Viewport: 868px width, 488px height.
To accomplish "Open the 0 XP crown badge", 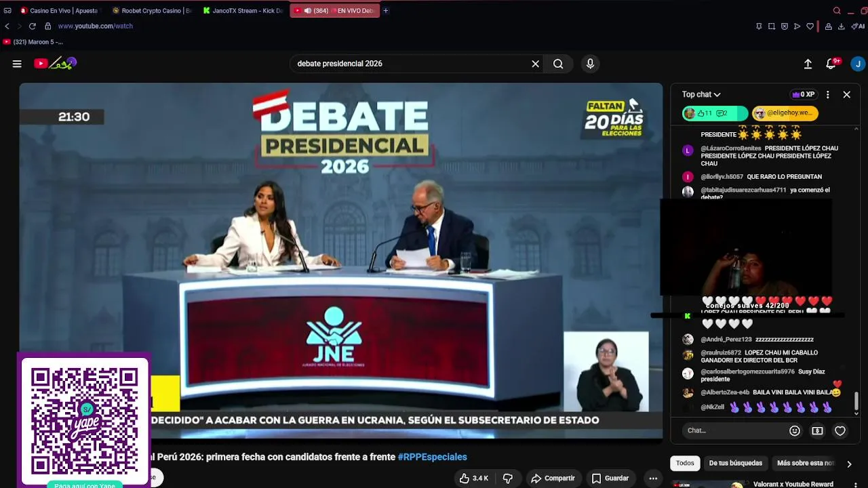I will click(803, 95).
